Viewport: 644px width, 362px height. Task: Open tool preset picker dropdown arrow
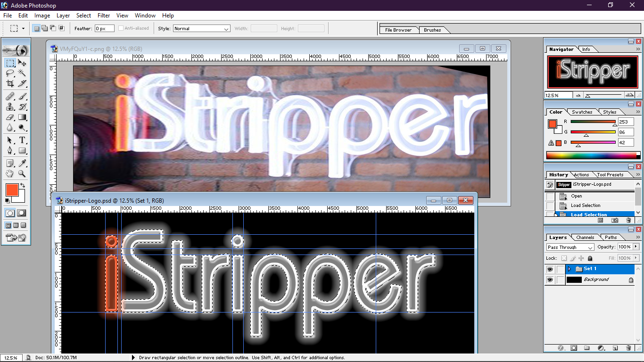coord(23,28)
